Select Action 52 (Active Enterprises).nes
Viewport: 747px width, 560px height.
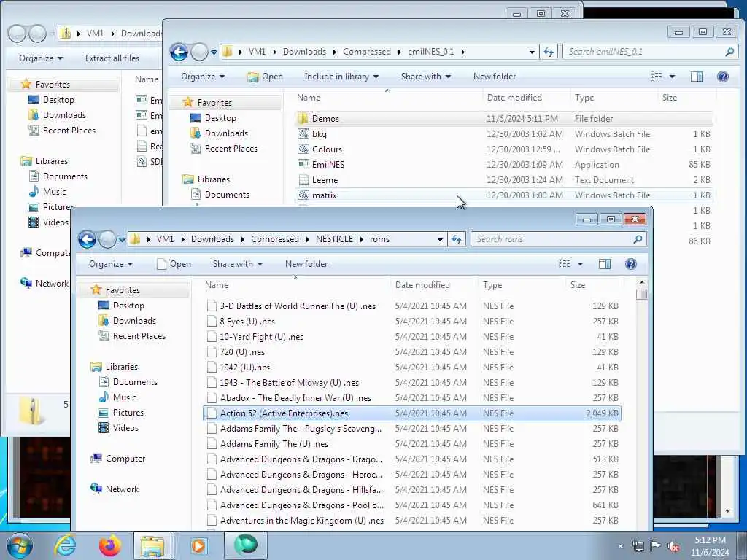412,413
